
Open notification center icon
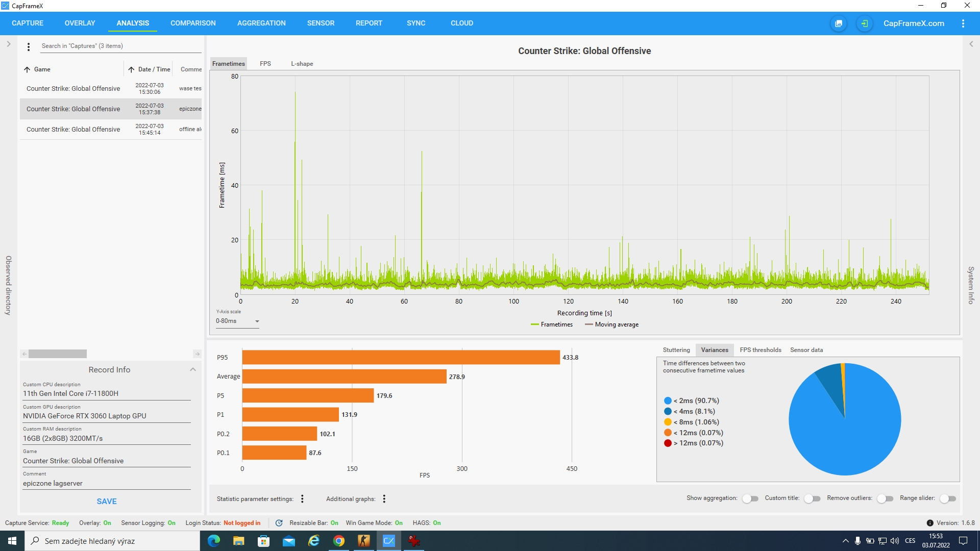click(x=963, y=541)
